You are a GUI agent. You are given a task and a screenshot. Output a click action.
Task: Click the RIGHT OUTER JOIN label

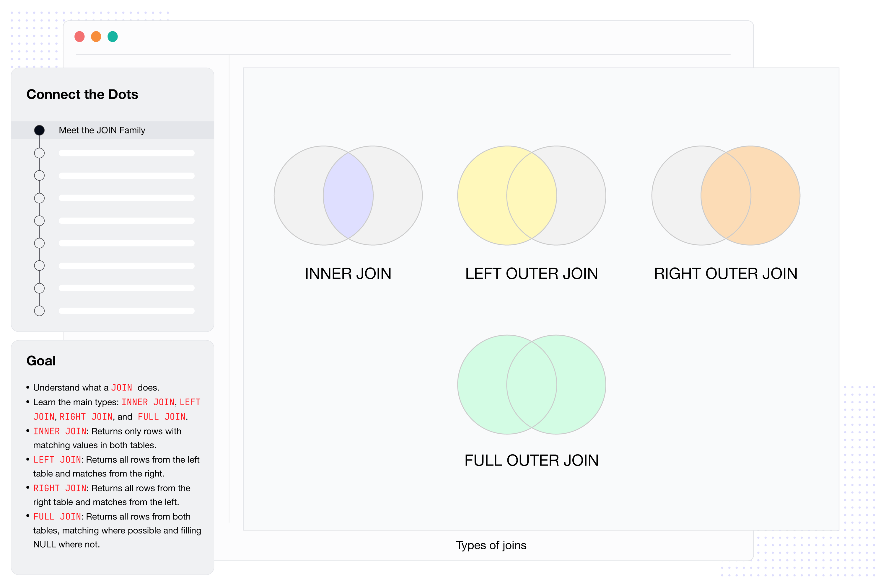click(725, 274)
